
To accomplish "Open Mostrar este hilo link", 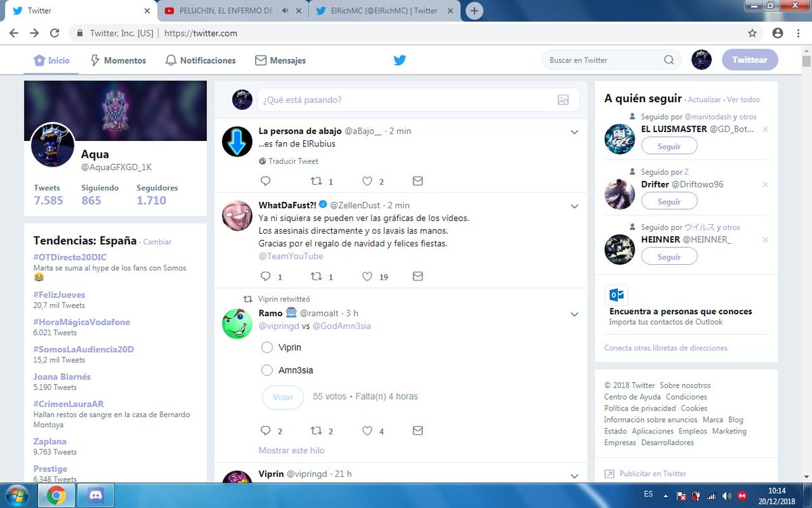I will tap(292, 450).
